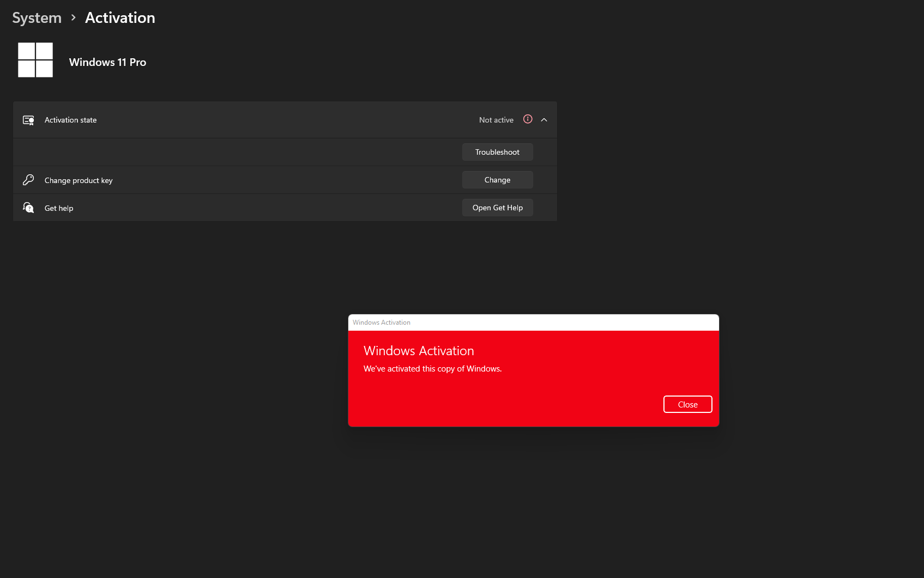Click the Change product key label
This screenshot has height=578, width=924.
tap(78, 180)
